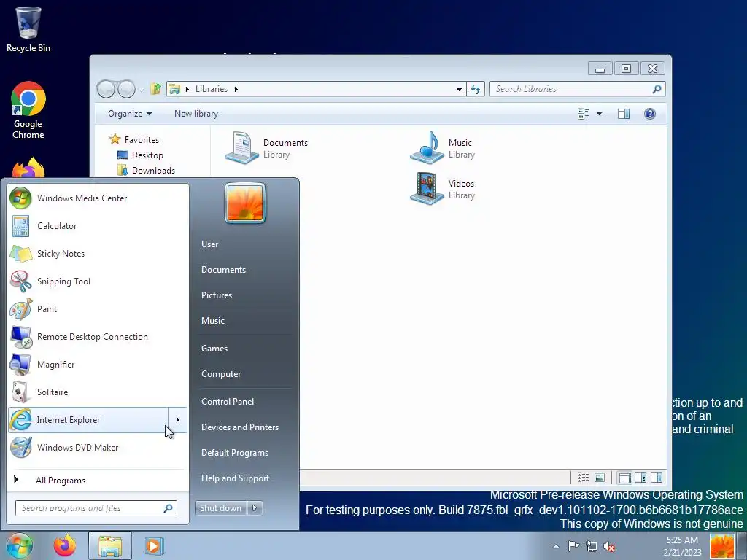Screen dimensions: 747x560
Task: Click the Start orb button
Action: click(20, 545)
